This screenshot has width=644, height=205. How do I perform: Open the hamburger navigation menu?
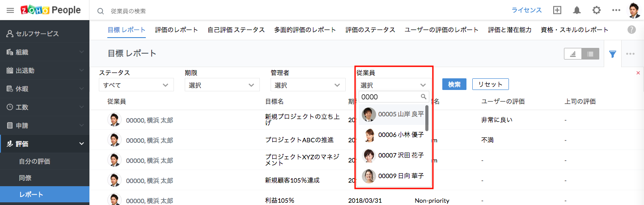(x=10, y=10)
